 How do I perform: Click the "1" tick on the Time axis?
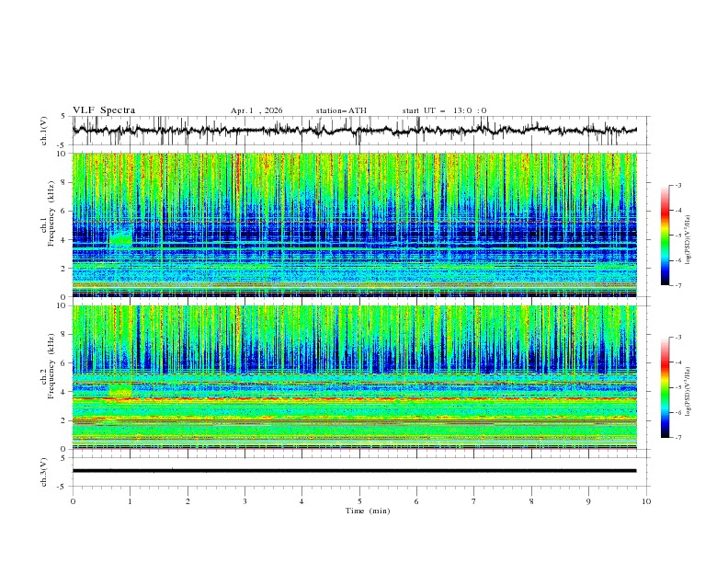pos(130,501)
